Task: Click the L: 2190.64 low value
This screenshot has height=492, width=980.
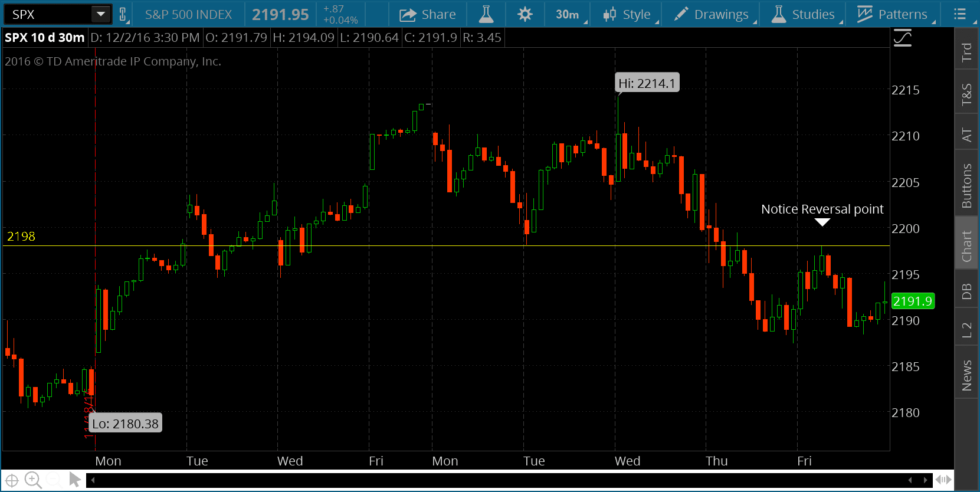Action: [369, 38]
